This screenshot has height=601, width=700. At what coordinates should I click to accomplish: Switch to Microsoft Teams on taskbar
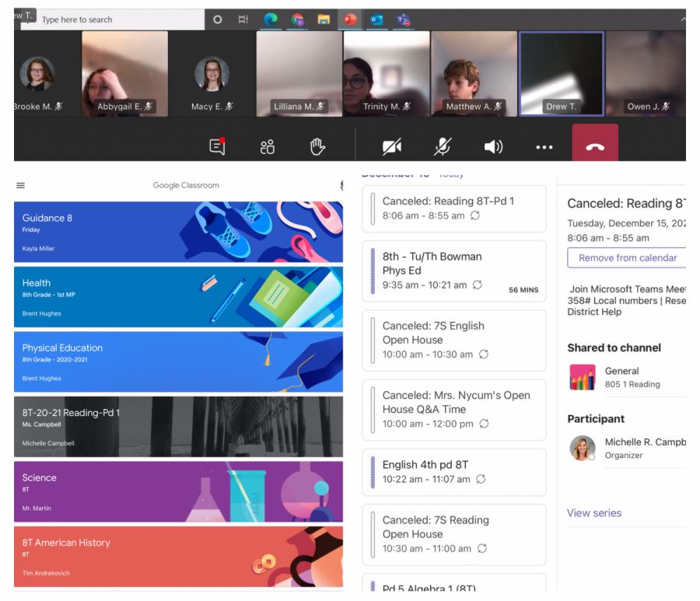point(404,19)
